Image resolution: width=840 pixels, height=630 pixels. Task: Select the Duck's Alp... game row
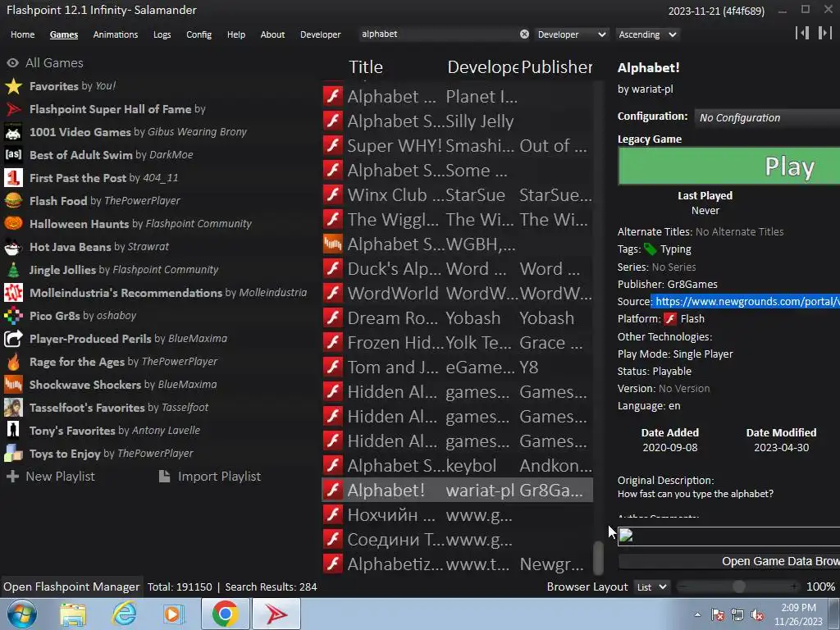point(457,269)
